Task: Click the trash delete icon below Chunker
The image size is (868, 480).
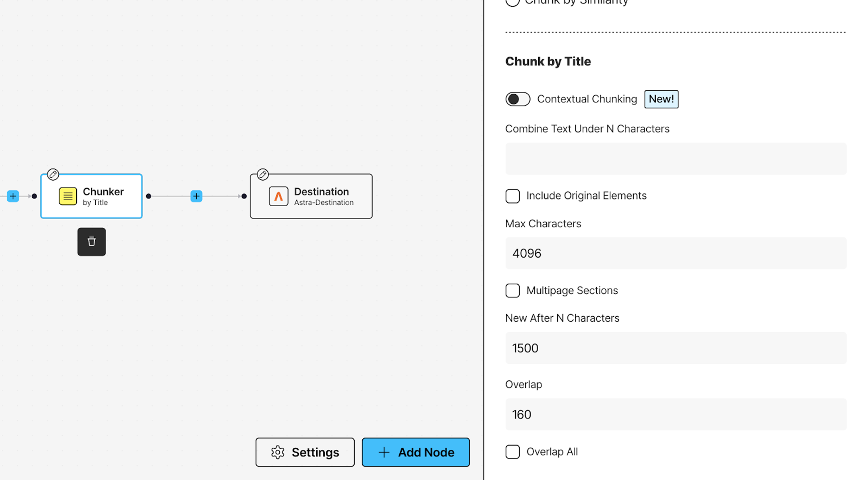Action: (x=92, y=242)
